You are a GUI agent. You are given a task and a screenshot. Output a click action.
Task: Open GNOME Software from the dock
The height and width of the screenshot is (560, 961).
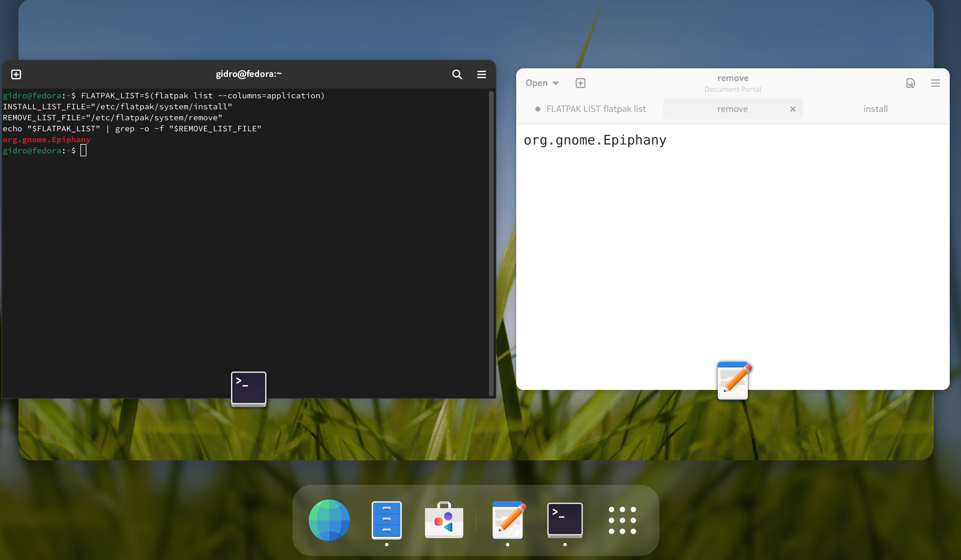(x=443, y=520)
